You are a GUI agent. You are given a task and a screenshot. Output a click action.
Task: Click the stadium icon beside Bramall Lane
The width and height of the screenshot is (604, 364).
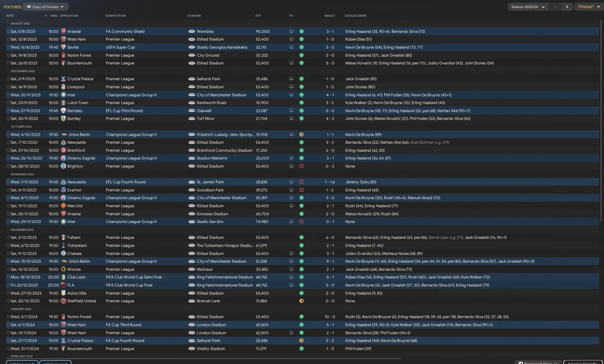click(192, 301)
